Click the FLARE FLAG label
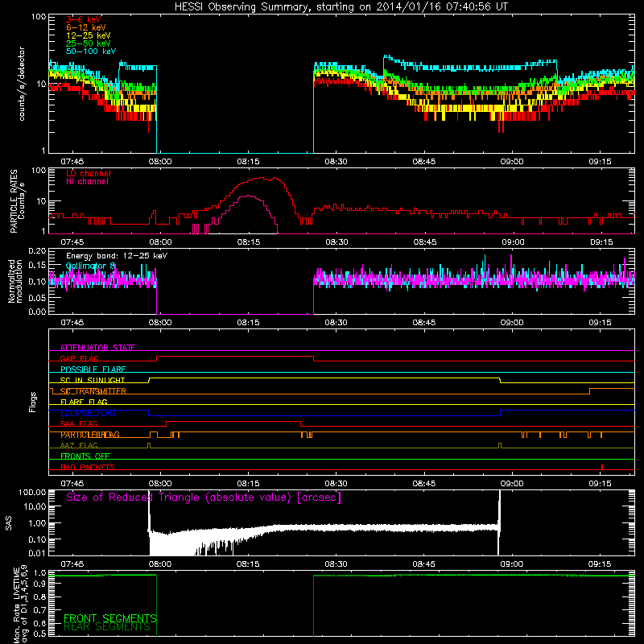Screen dimensions: 644x644 pyautogui.click(x=84, y=402)
